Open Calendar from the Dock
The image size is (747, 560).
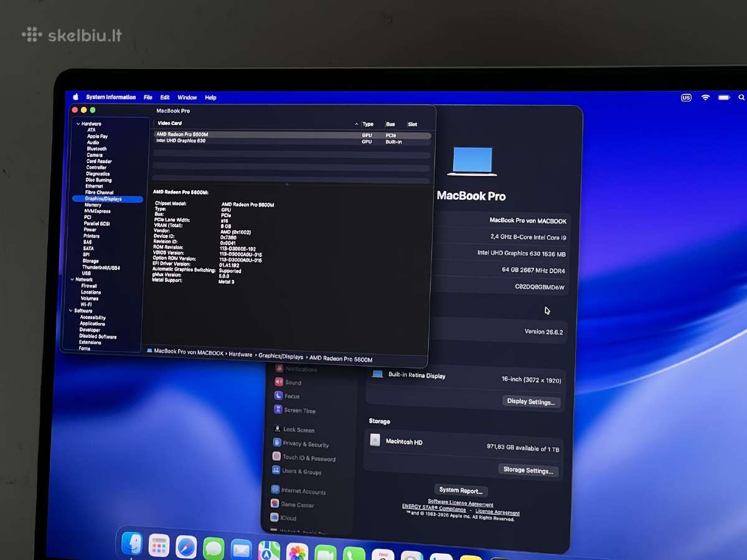click(x=383, y=555)
